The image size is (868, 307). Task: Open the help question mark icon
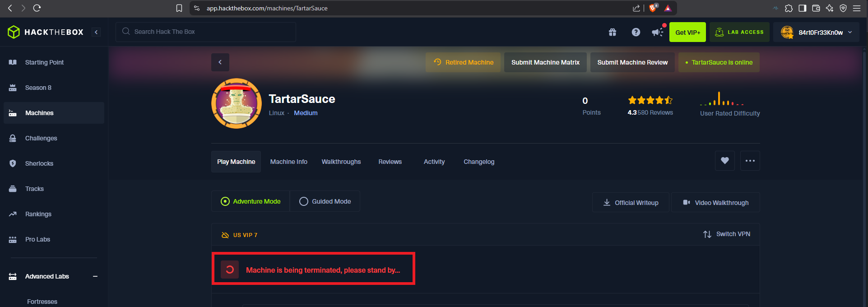pyautogui.click(x=636, y=32)
